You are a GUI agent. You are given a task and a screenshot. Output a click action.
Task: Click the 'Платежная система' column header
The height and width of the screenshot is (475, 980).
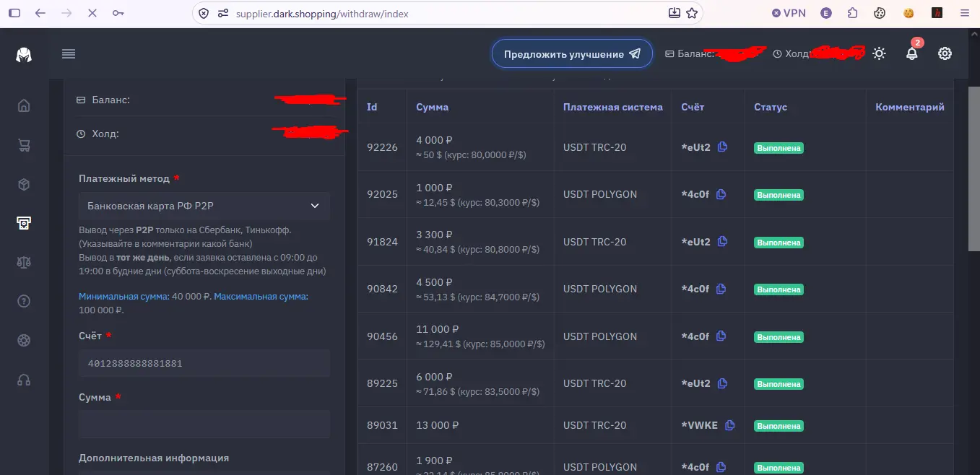(x=613, y=107)
